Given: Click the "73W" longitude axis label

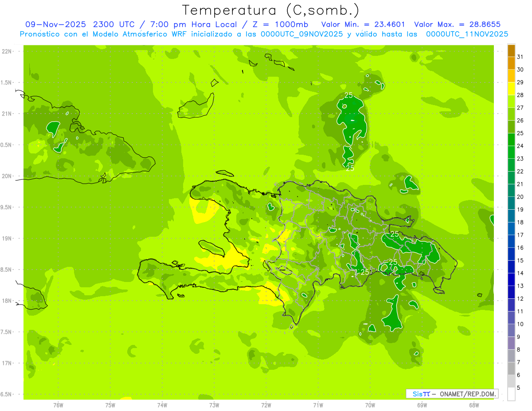Looking at the screenshot, I should [x=214, y=405].
